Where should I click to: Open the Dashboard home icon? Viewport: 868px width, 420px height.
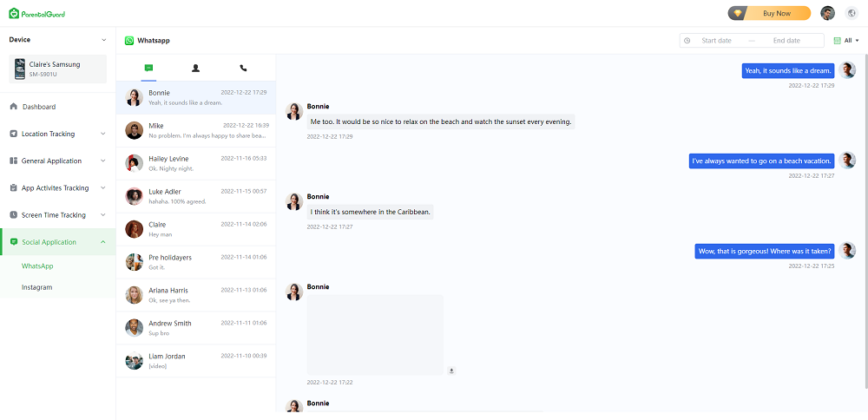[14, 107]
